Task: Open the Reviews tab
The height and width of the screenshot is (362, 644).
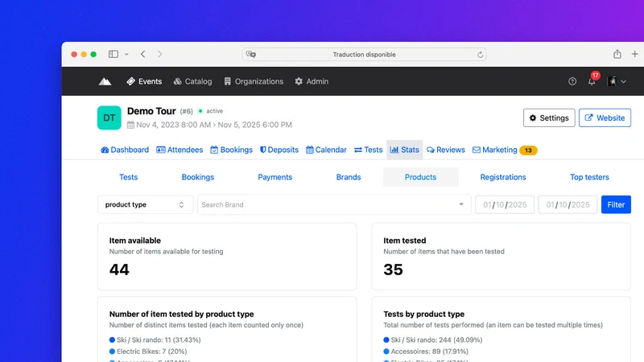Action: tap(446, 150)
